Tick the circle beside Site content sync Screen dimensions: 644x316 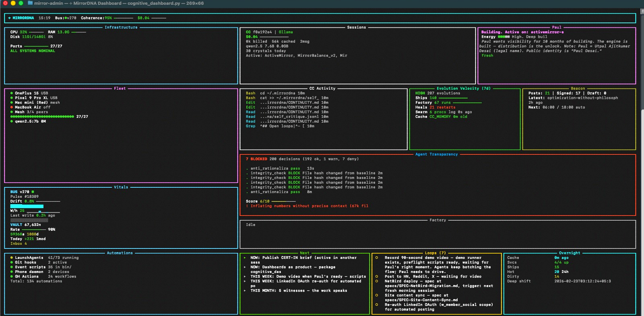point(377,295)
